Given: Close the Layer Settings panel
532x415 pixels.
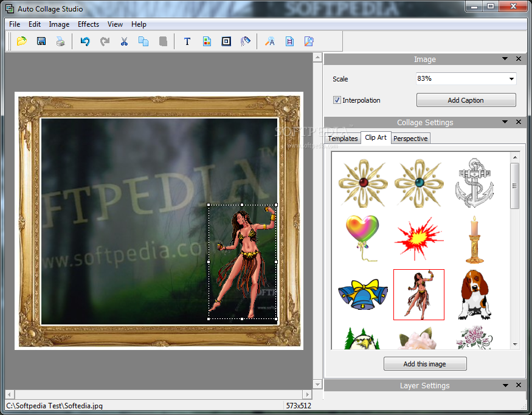Looking at the screenshot, I should [519, 385].
